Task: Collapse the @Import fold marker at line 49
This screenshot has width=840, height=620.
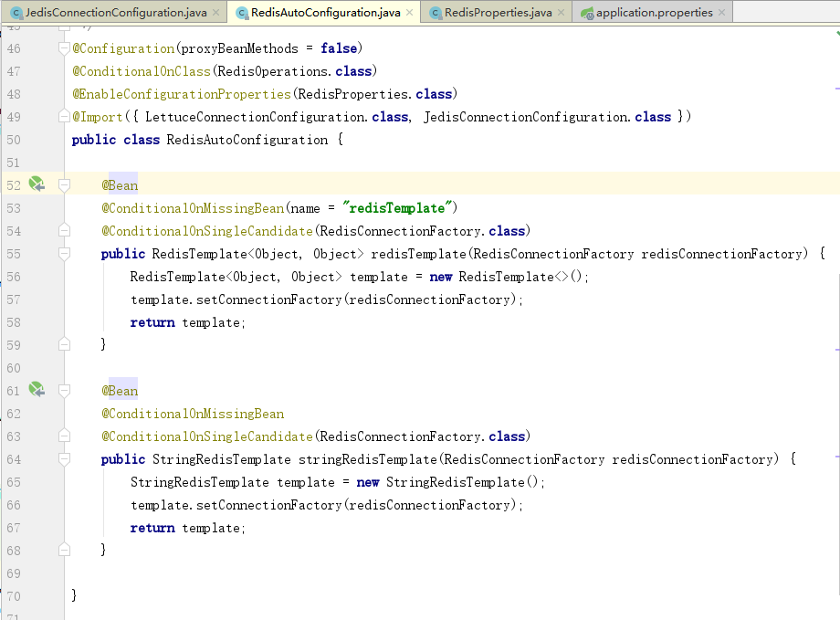Action: pos(64,116)
